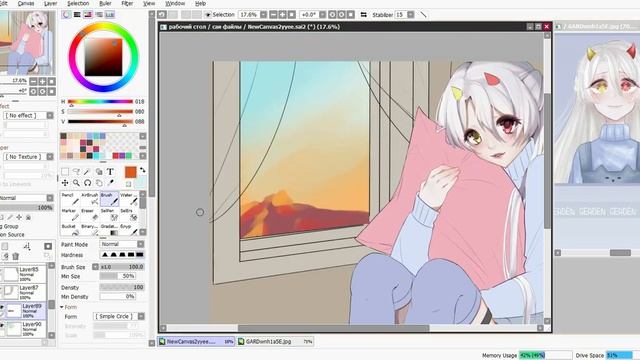
Task: Switch to the NewCanvas2yyee document tab
Action: coord(196,342)
